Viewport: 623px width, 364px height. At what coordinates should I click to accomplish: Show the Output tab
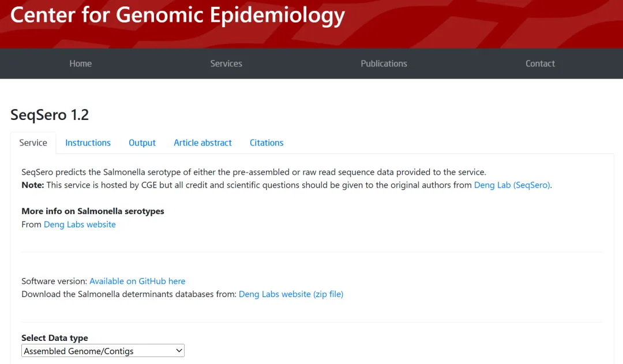(x=142, y=143)
